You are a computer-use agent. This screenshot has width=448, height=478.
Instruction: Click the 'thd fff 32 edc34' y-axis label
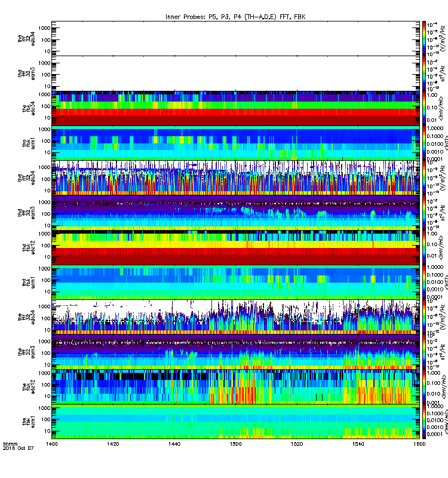[x=26, y=177]
